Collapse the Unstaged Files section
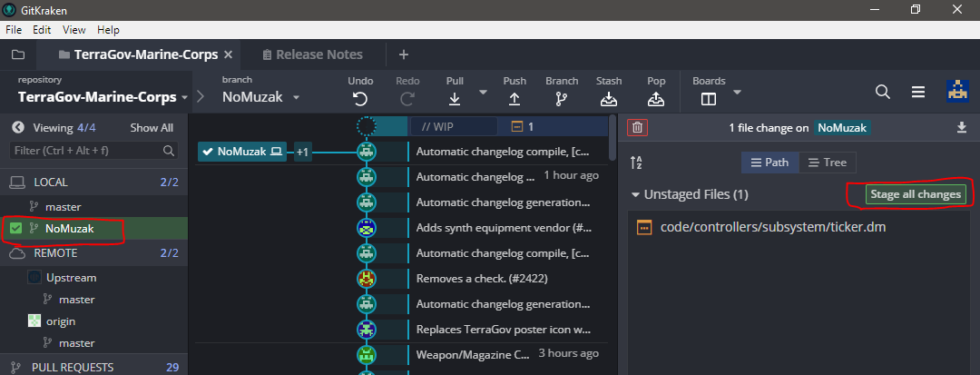This screenshot has width=980, height=375. 635,195
